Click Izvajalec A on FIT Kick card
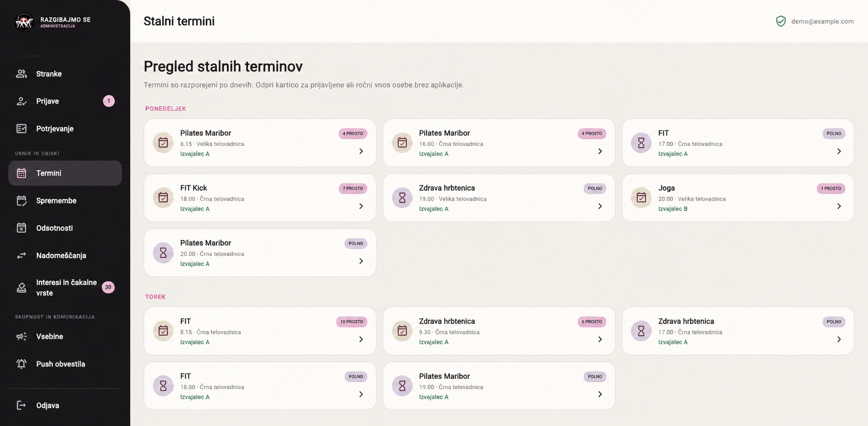 pos(195,209)
